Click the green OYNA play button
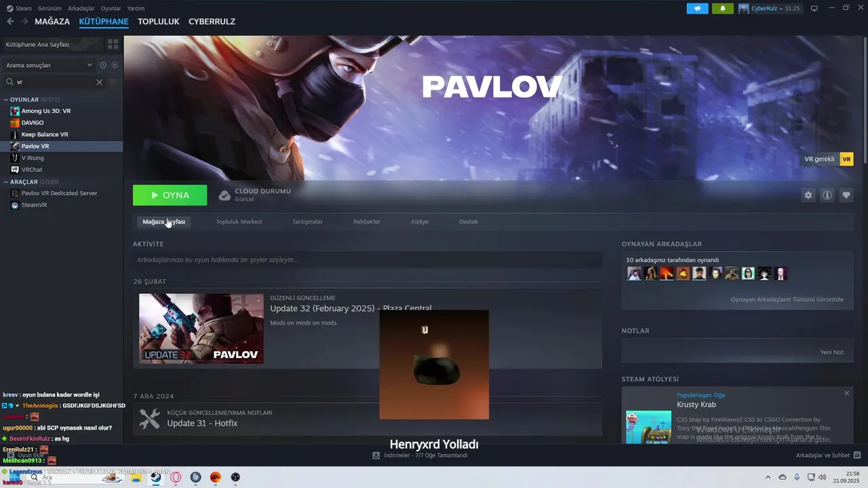 [x=170, y=195]
